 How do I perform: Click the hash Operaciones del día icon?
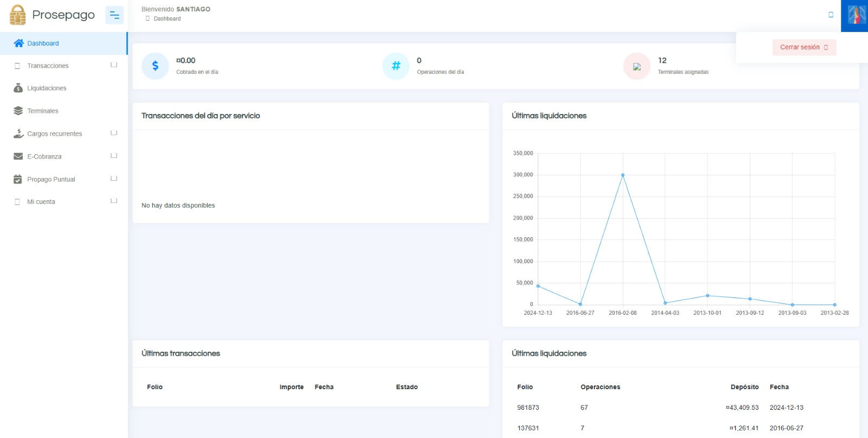[396, 66]
